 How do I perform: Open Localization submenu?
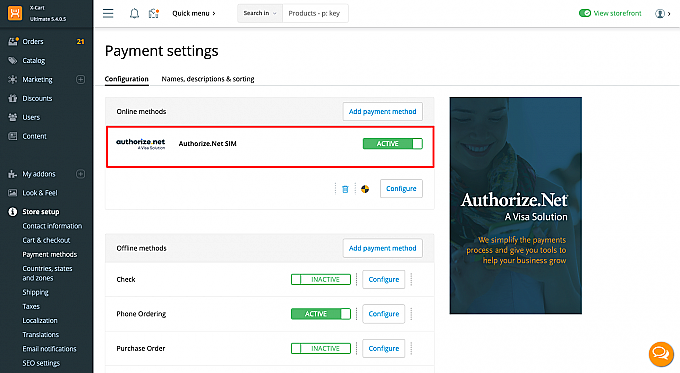(x=40, y=321)
